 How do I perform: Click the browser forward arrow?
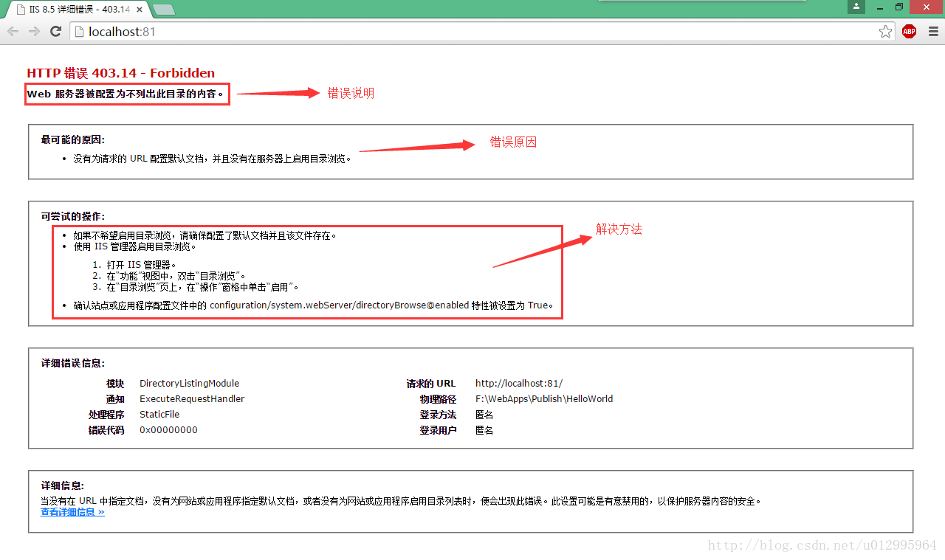pos(34,32)
